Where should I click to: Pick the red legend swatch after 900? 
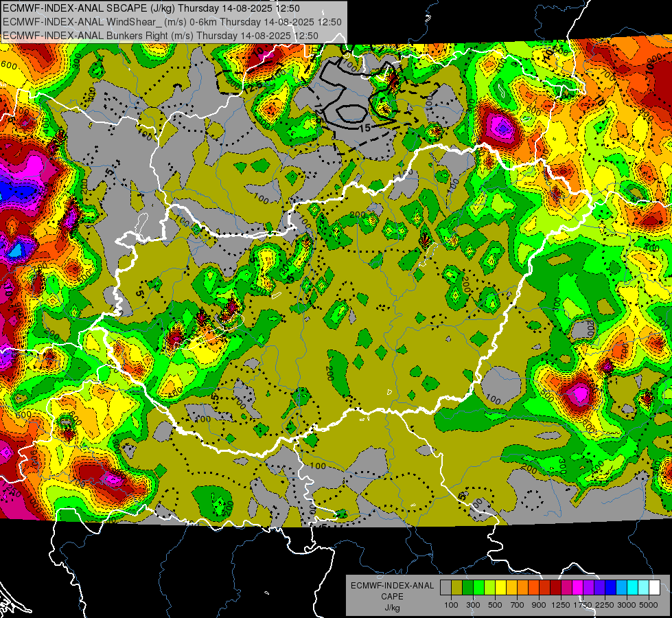coord(545,587)
